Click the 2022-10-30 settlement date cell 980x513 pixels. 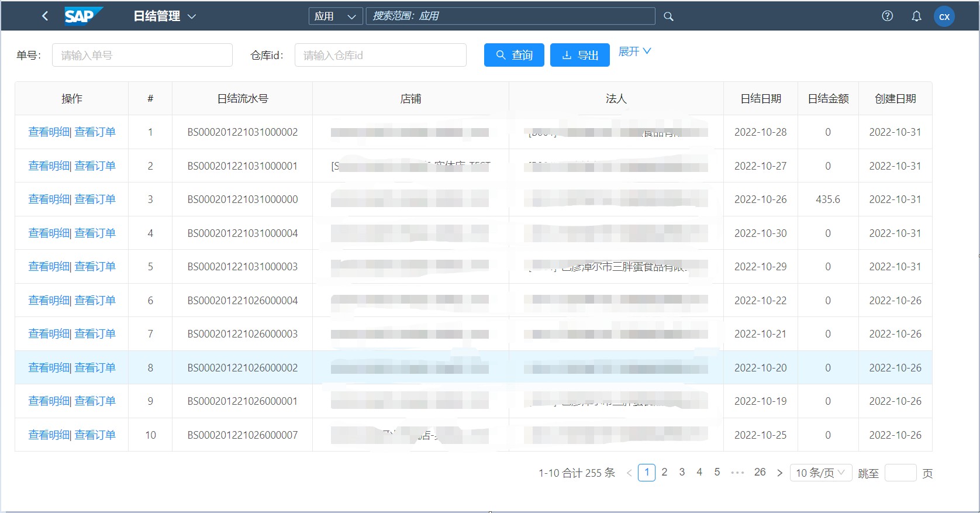coord(761,233)
